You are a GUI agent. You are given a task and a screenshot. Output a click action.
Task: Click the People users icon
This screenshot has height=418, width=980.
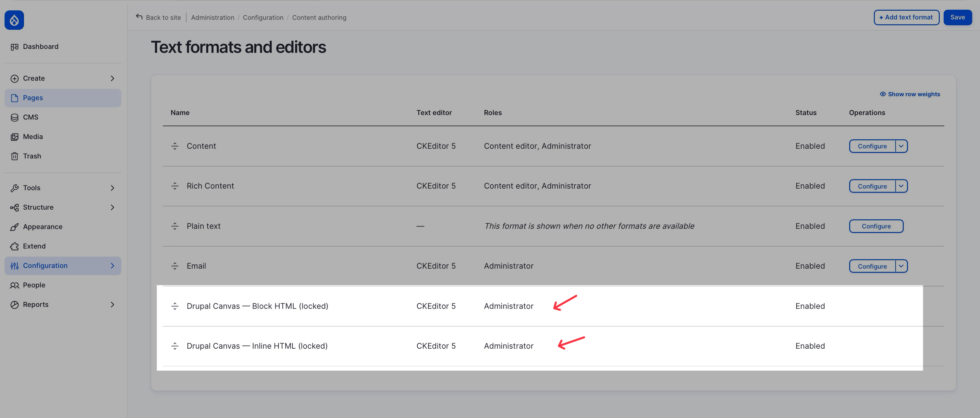pos(15,285)
